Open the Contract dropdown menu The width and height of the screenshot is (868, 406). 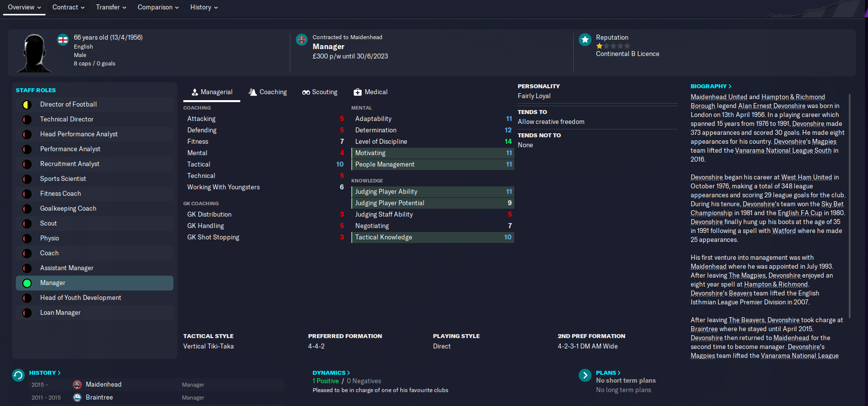[69, 7]
